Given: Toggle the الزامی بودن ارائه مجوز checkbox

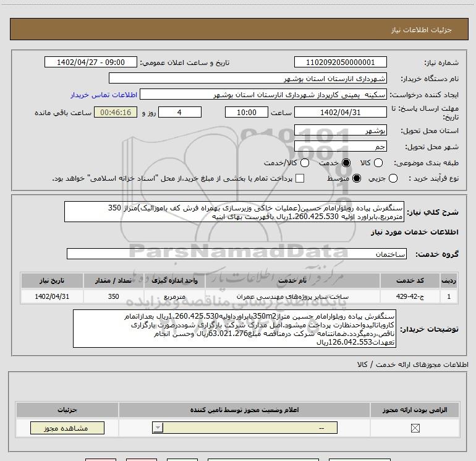Looking at the screenshot, I should (x=415, y=428).
